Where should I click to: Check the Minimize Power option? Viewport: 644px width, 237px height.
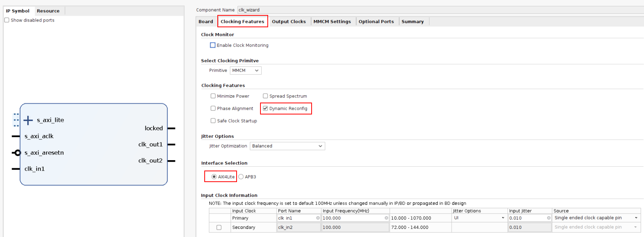click(x=213, y=96)
